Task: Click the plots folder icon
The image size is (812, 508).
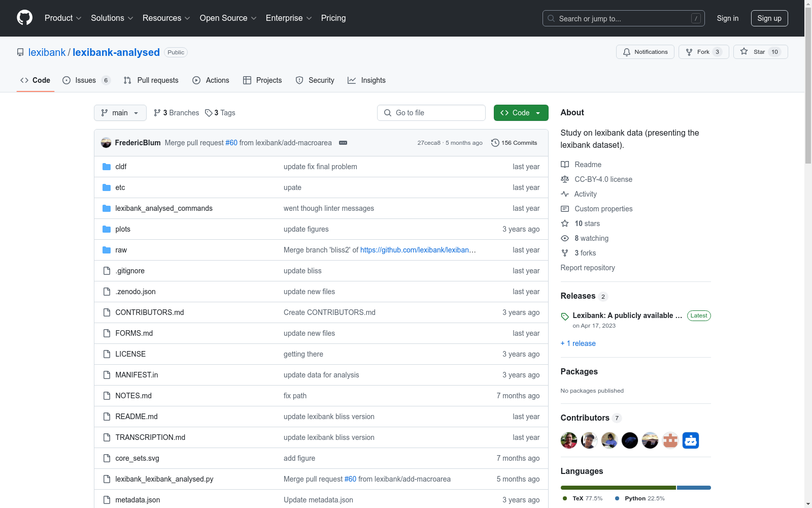Action: 107,229
